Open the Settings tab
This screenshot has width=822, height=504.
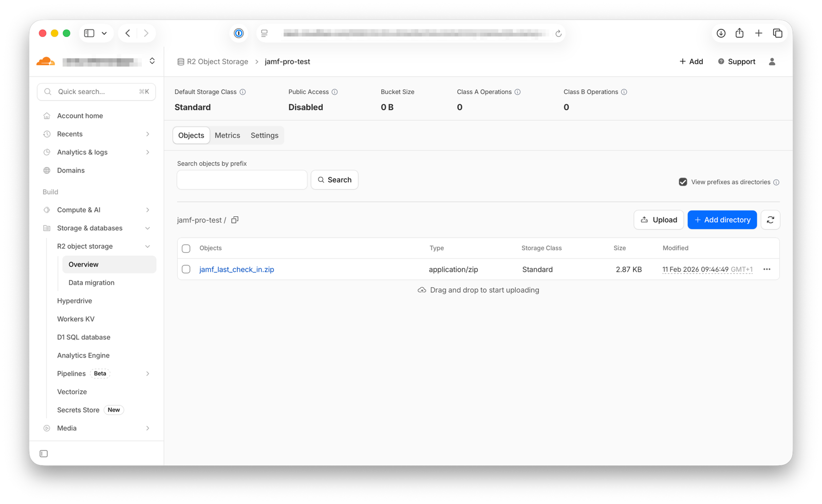point(264,136)
